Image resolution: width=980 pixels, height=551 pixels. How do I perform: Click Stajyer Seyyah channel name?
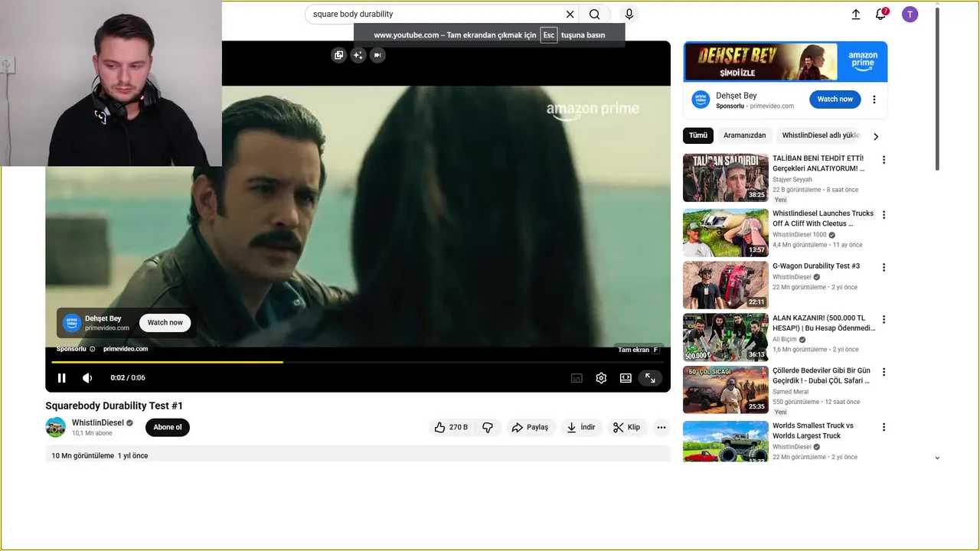792,180
